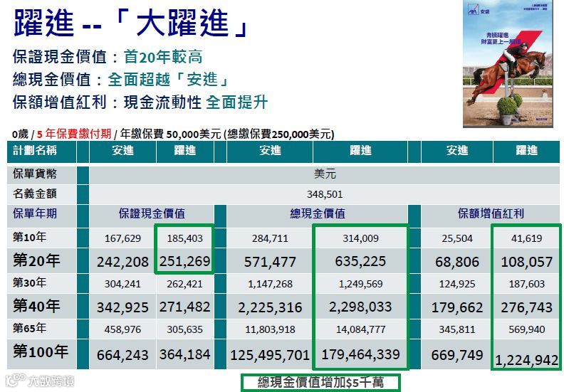Viewport: 564px width, 392px height.
Task: Click the 第10年 row label
Action: 29,237
